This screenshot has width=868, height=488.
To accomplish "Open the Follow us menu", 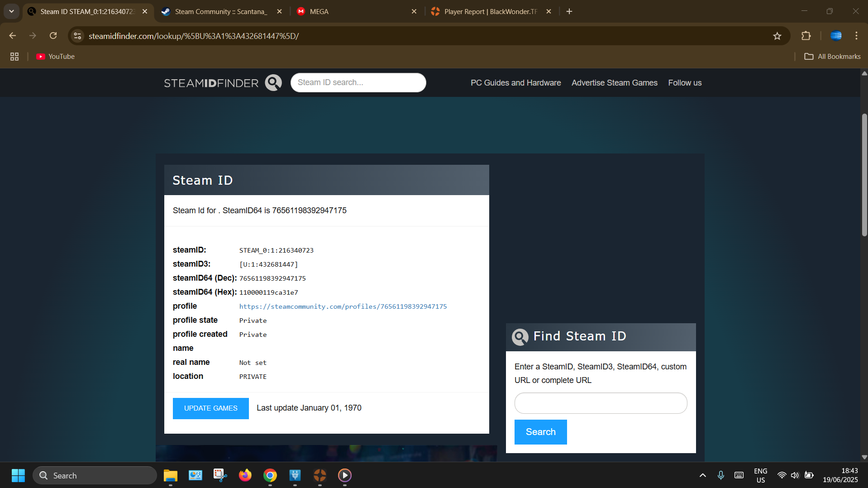I will [x=685, y=83].
